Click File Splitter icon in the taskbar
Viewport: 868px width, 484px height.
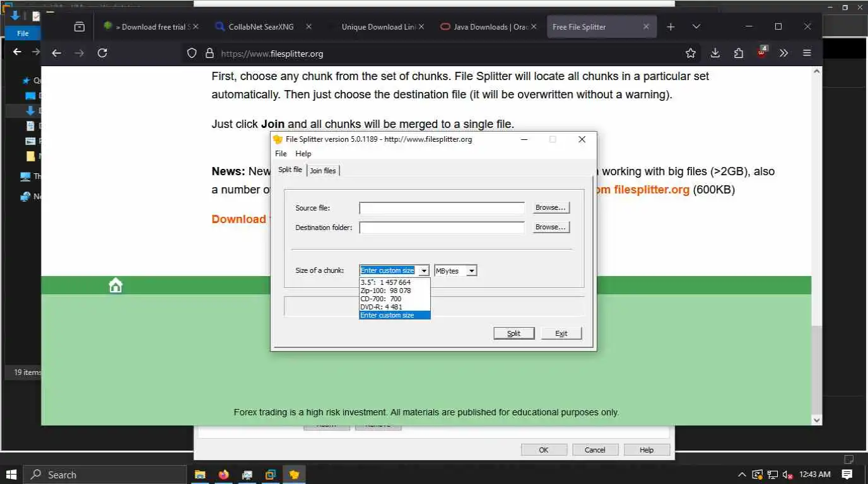tap(294, 475)
